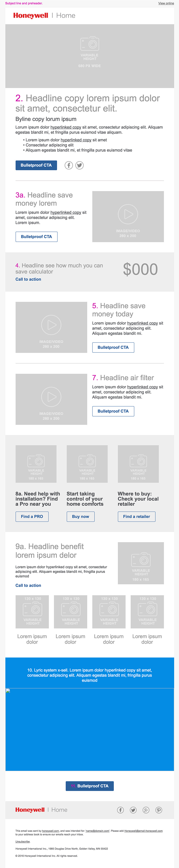The height and width of the screenshot is (868, 179).
Task: Open the "View online" link
Action: (166, 3)
